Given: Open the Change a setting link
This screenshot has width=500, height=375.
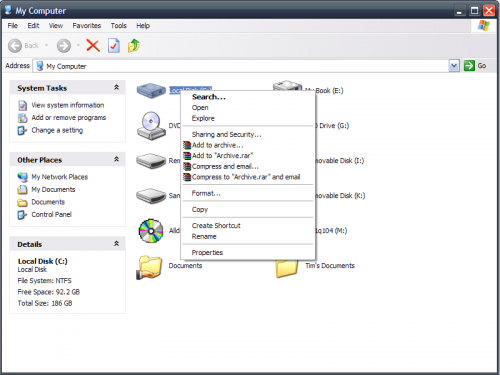Looking at the screenshot, I should (x=57, y=130).
